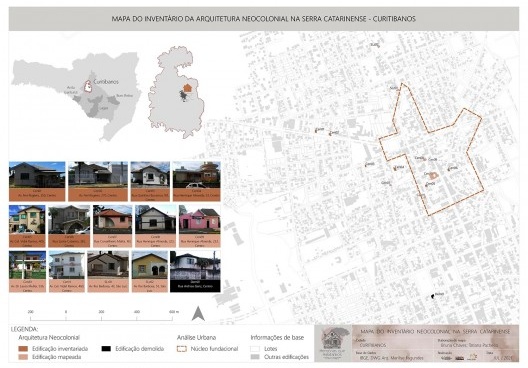This screenshot has width=528, height=368.
Task: Click the Curitibanos outline on state map
Action: pos(88,87)
